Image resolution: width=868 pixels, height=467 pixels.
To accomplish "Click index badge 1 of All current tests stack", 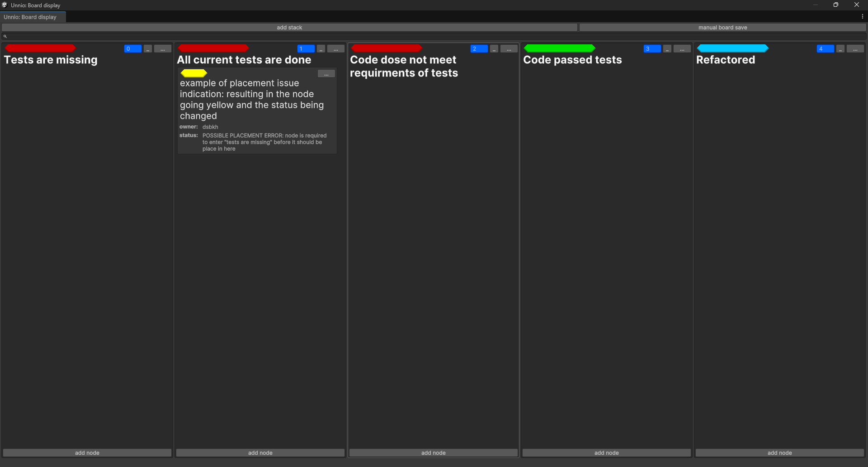I will pyautogui.click(x=306, y=49).
